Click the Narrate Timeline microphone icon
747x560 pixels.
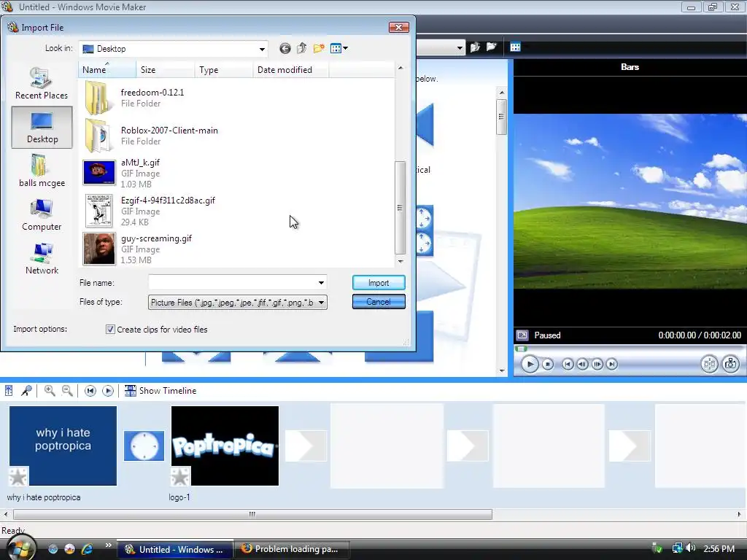(27, 391)
